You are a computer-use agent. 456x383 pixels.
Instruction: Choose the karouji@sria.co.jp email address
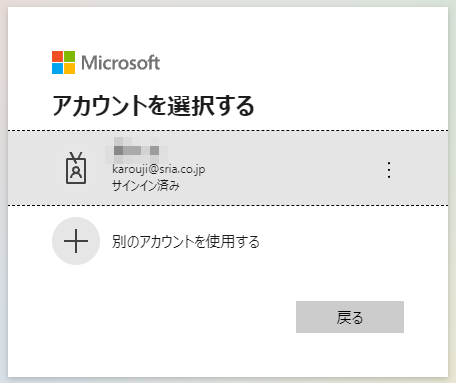coord(159,169)
